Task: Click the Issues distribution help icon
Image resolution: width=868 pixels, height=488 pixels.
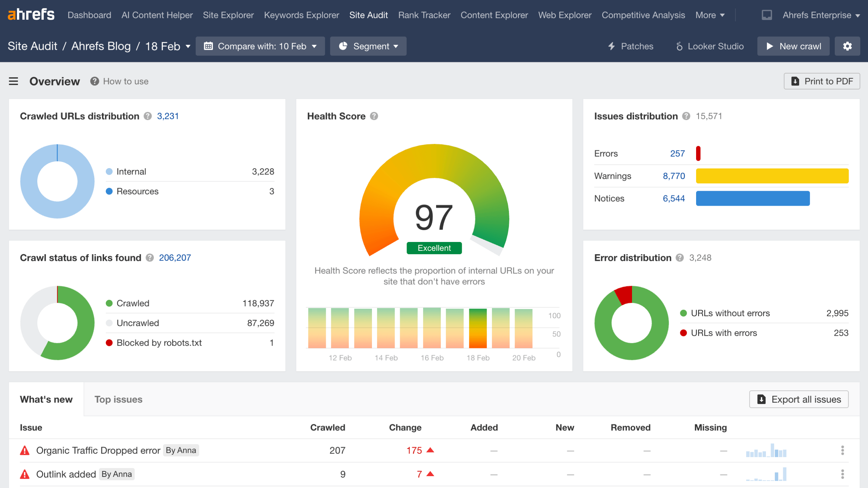Action: pyautogui.click(x=686, y=116)
